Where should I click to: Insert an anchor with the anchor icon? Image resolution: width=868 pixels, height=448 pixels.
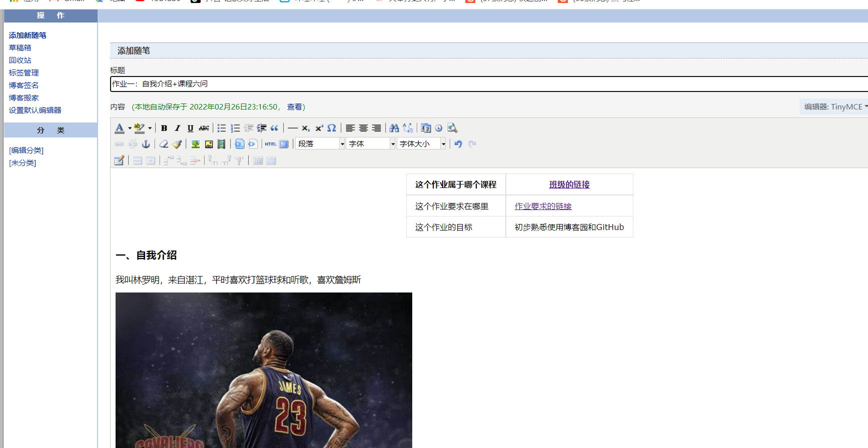(x=146, y=144)
